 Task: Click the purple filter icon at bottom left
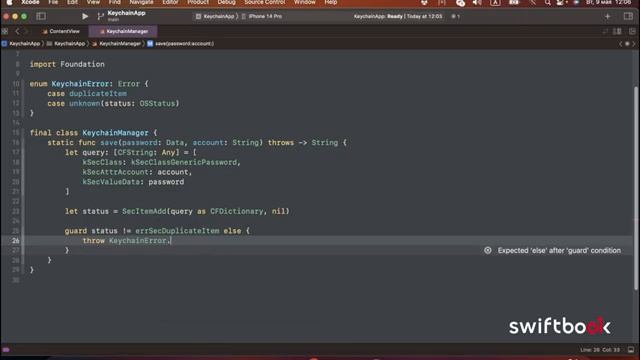tap(6, 350)
